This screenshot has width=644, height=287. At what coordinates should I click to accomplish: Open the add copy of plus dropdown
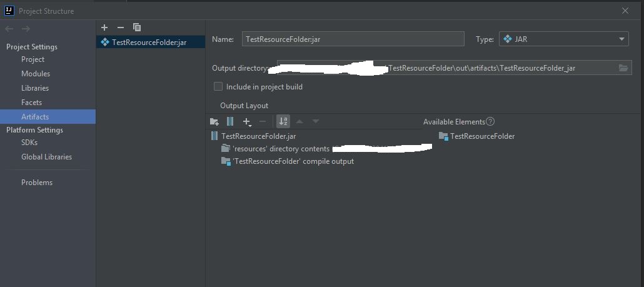point(247,121)
